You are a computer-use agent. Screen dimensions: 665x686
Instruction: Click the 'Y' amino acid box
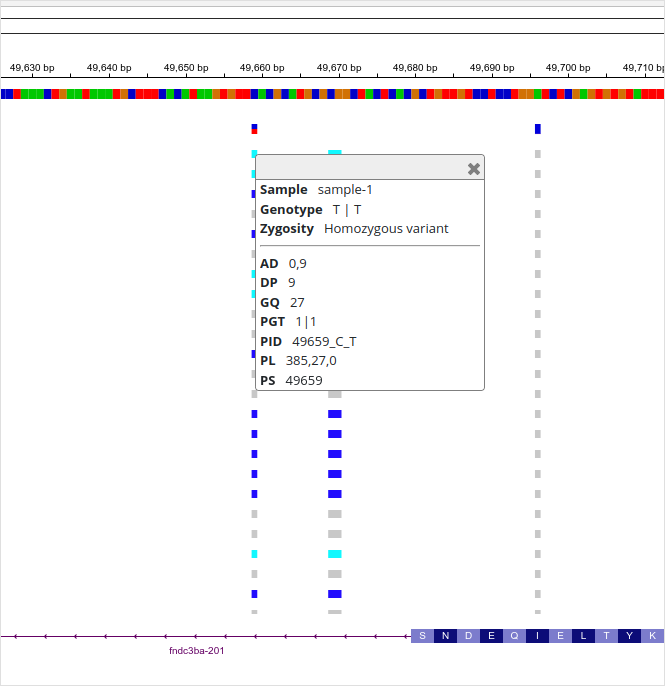(x=630, y=636)
